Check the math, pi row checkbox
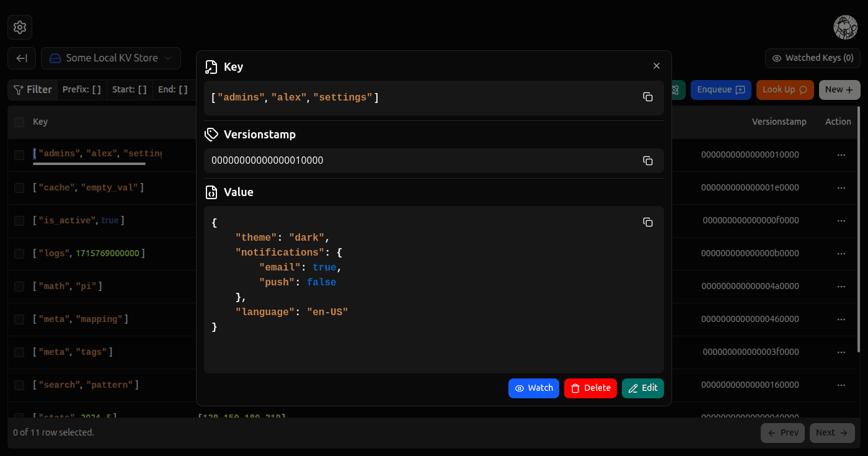868x456 pixels. pyautogui.click(x=19, y=287)
